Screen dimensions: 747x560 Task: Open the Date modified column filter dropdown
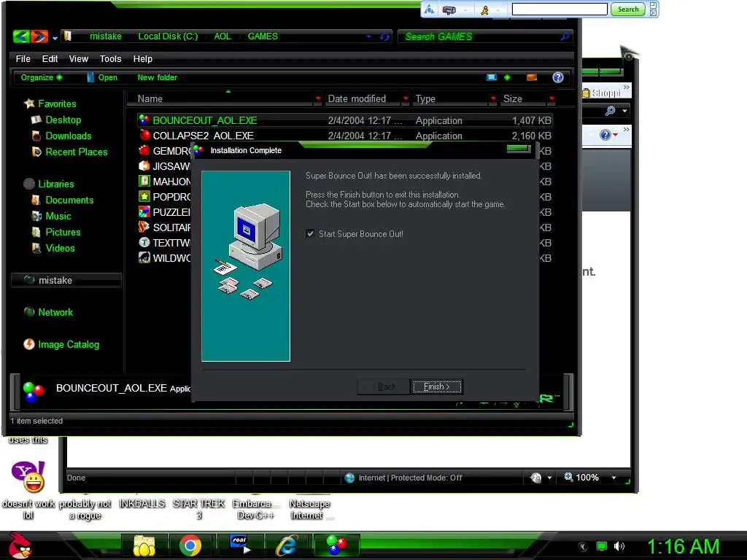[406, 98]
